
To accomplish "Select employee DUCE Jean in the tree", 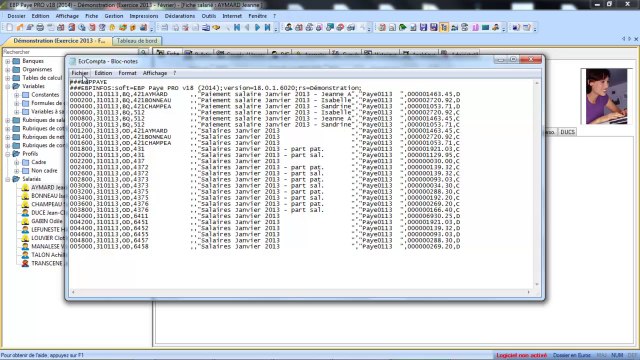I will pos(48,213).
